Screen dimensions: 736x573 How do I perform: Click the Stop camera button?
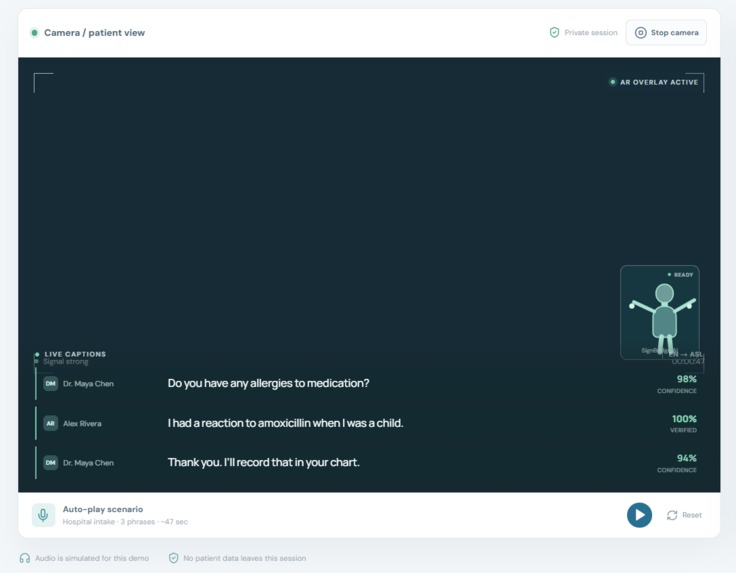click(x=666, y=32)
